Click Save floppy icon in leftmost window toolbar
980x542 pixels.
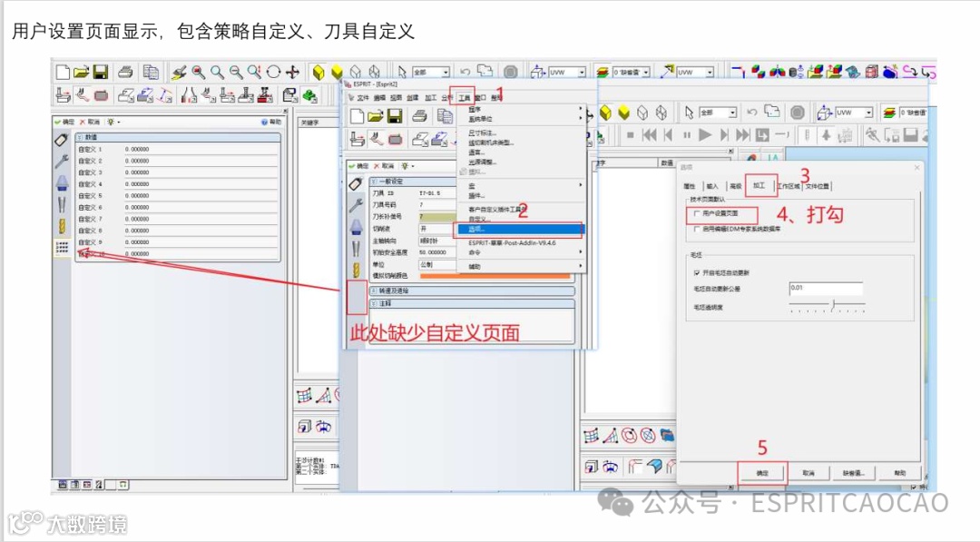101,72
